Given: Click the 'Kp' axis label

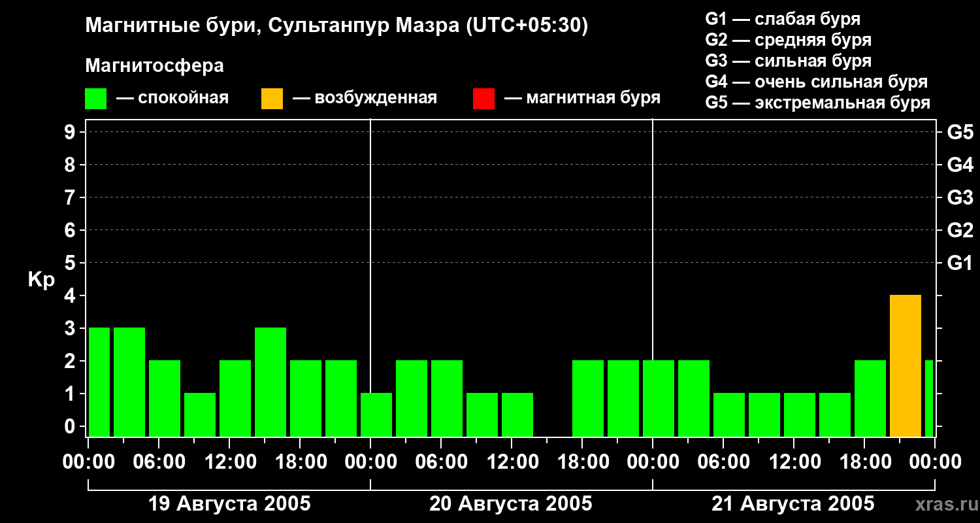Looking at the screenshot, I should coord(41,280).
